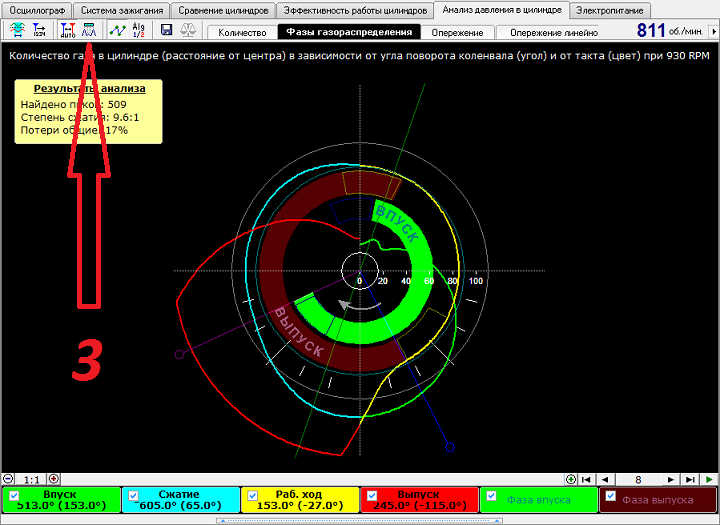The image size is (720, 525).
Task: Switch to the Опережение sub-tab
Action: coord(457,32)
